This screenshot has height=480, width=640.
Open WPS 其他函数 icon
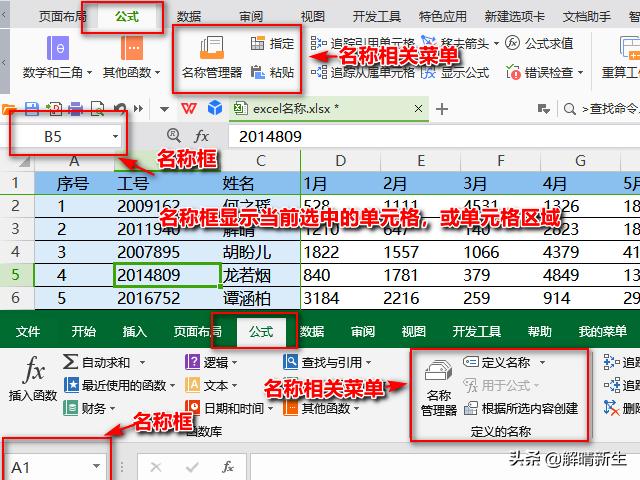(132, 48)
